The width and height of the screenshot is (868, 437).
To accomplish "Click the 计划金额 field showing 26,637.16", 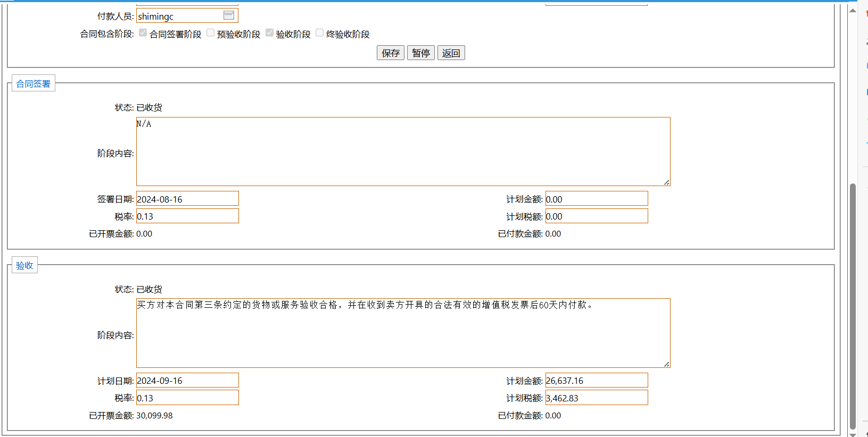I will (x=597, y=380).
